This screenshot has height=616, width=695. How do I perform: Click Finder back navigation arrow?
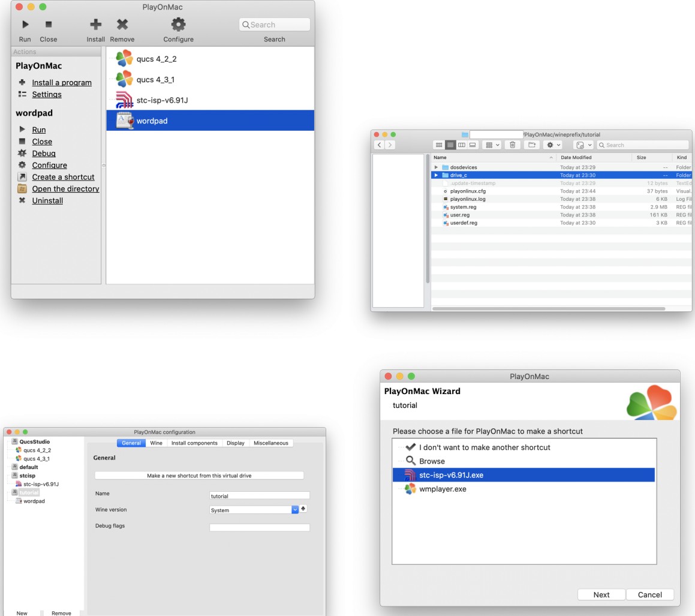(380, 145)
